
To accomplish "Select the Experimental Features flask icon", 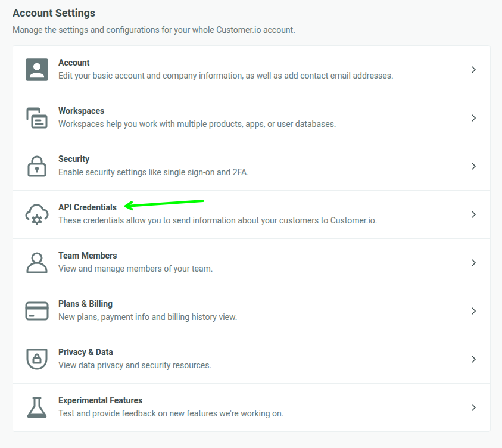I will [x=36, y=407].
